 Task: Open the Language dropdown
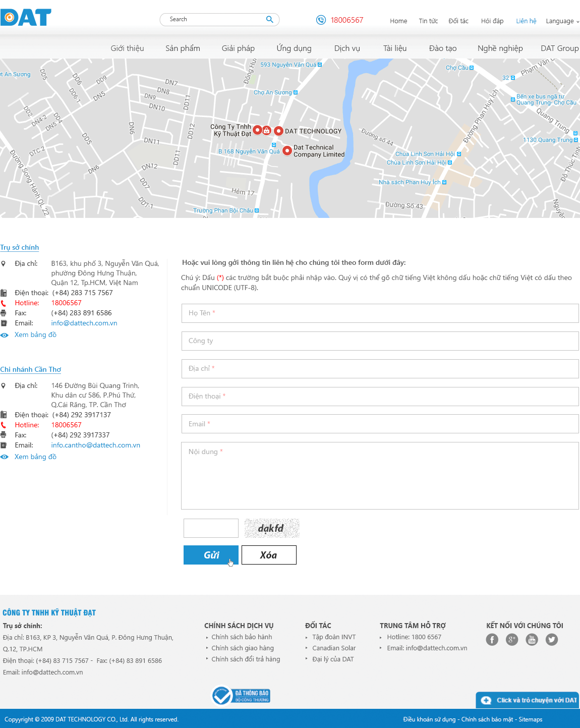562,21
